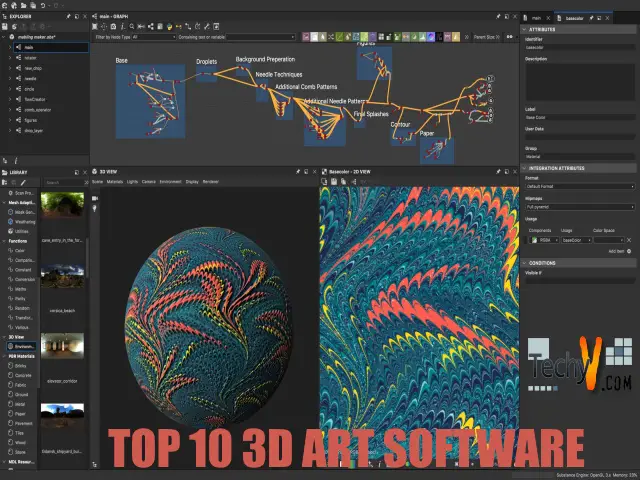Click the save icon in Explorer toolbar

click(5, 27)
